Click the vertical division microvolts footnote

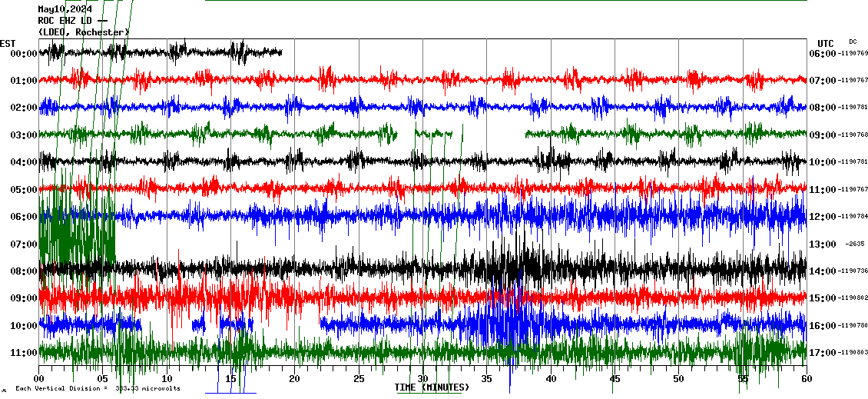98,389
